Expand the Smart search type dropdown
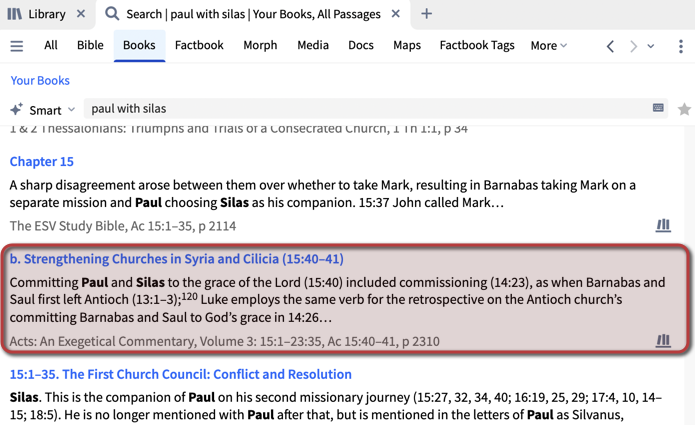This screenshot has width=695, height=425. 72,109
